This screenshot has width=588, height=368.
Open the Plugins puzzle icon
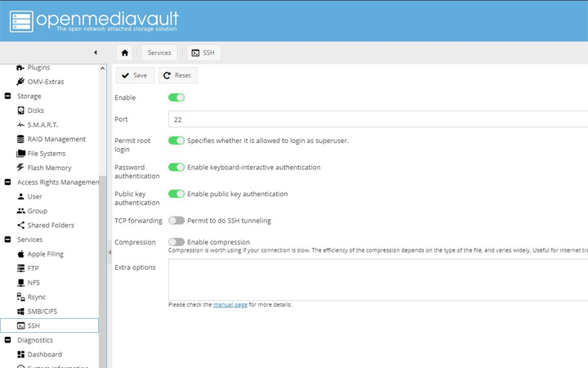pyautogui.click(x=20, y=68)
